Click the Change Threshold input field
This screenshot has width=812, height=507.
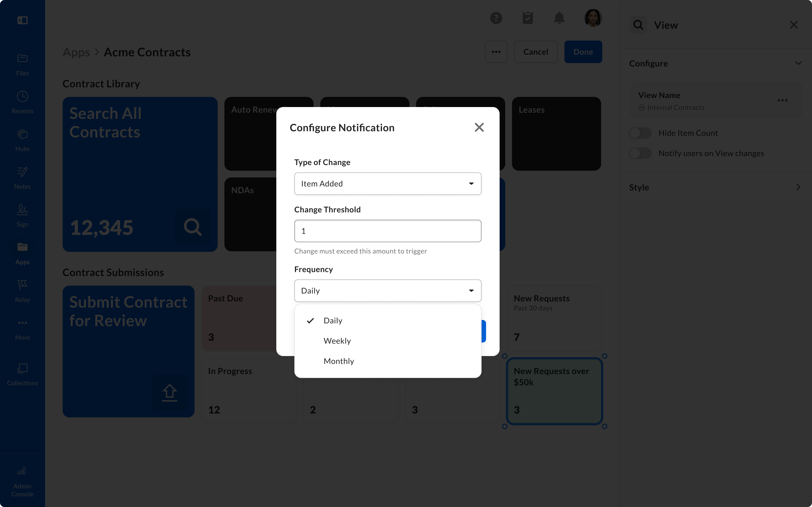click(388, 231)
